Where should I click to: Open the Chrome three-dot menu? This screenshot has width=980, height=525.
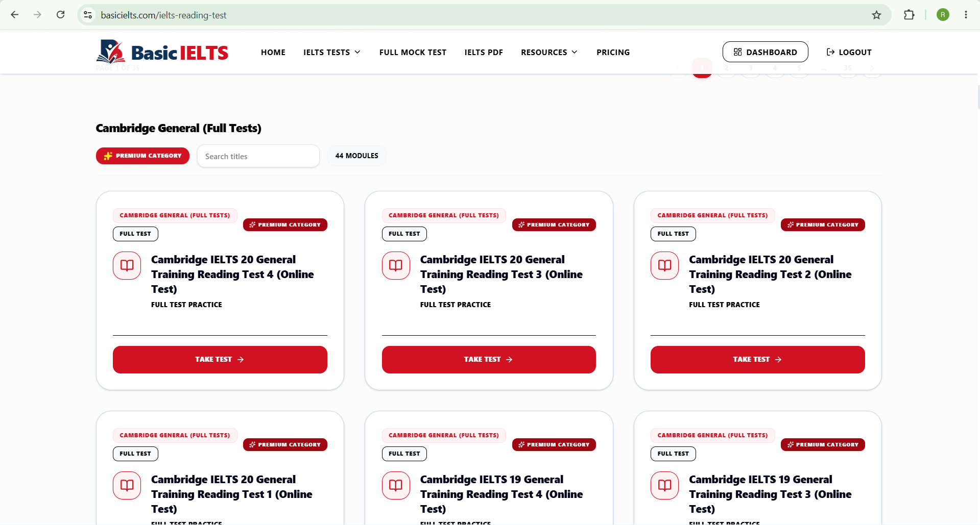pyautogui.click(x=966, y=15)
